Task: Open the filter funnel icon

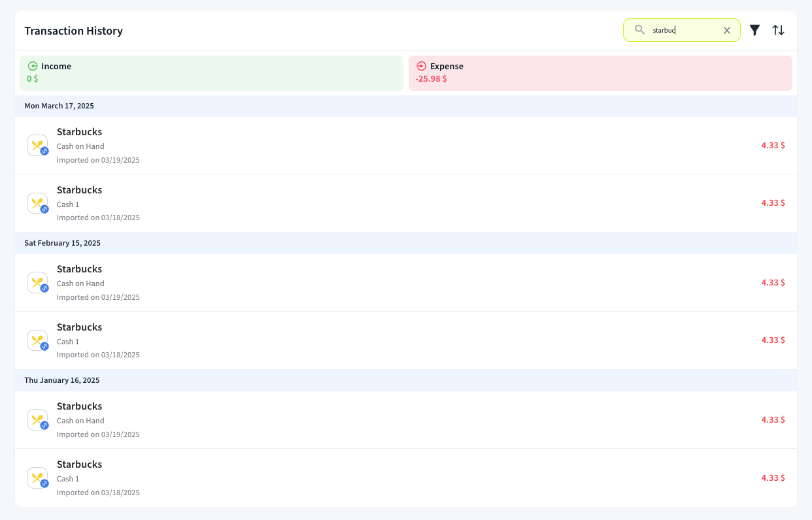Action: 754,30
